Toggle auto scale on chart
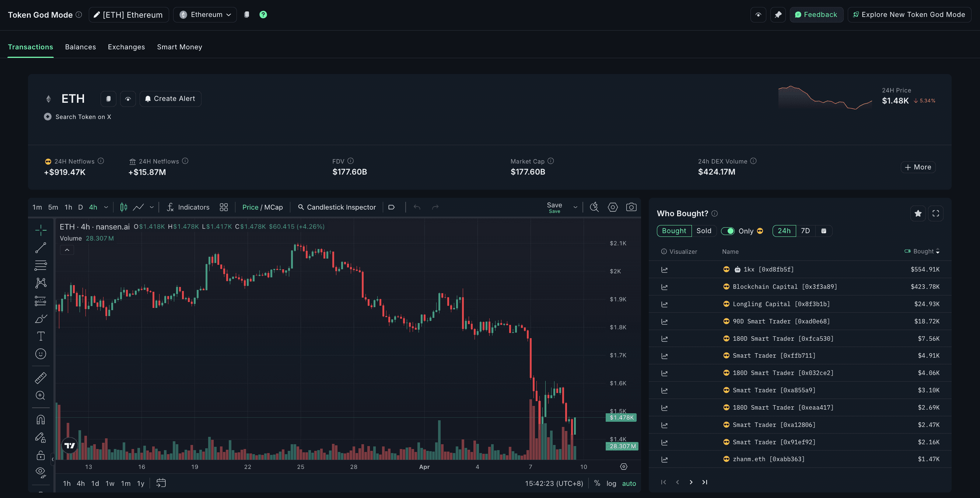Image resolution: width=980 pixels, height=498 pixels. point(629,483)
